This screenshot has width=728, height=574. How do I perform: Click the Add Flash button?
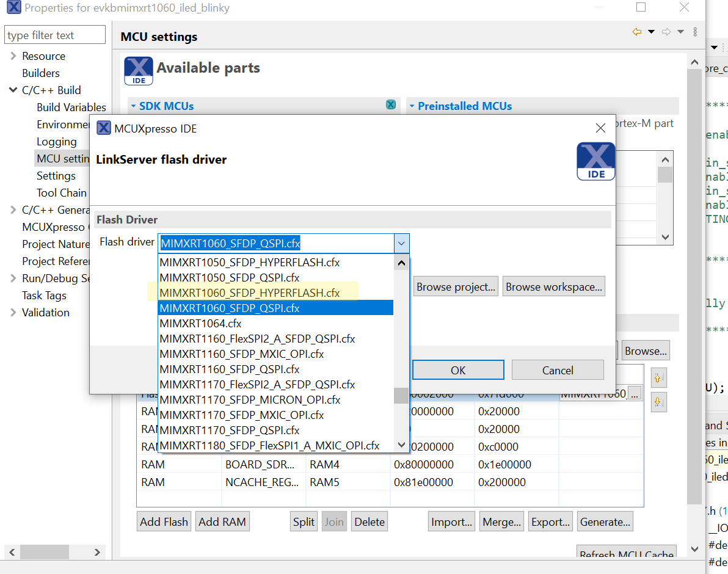164,521
